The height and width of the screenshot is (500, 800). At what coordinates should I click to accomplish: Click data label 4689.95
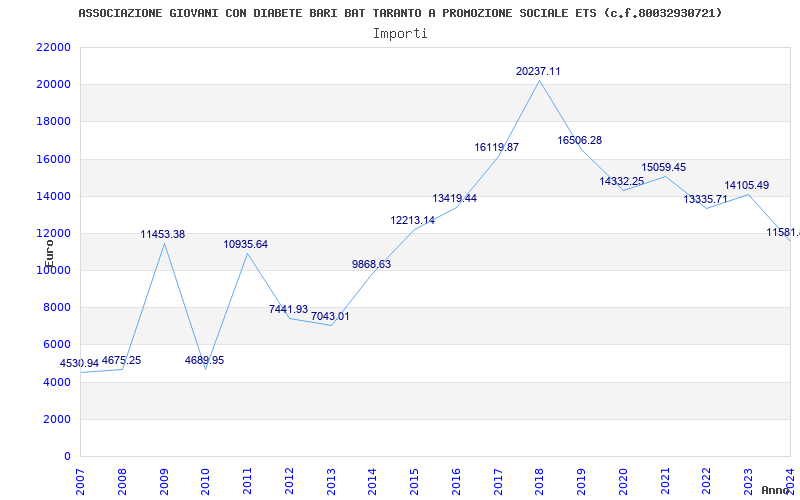coord(205,361)
